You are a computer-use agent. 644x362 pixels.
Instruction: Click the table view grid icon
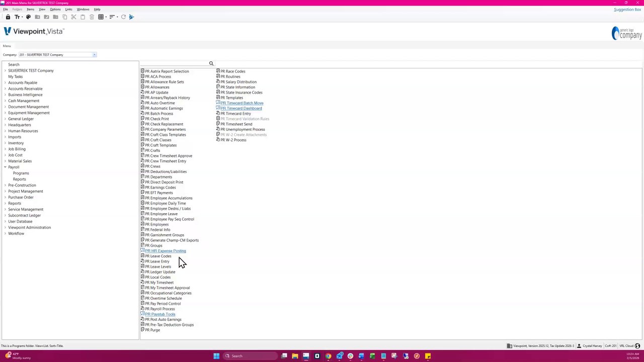pos(101,17)
